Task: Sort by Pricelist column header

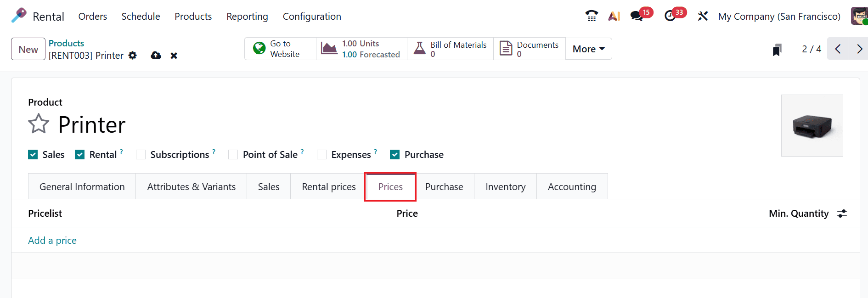Action: pos(45,214)
